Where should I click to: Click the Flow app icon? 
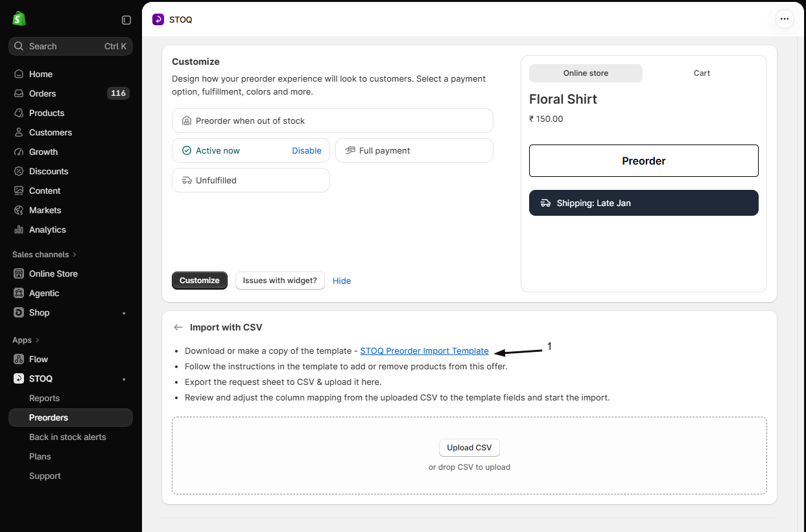[x=19, y=359]
